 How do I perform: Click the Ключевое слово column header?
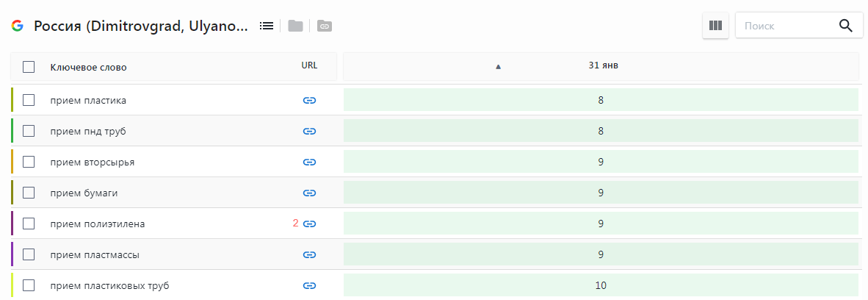point(88,68)
